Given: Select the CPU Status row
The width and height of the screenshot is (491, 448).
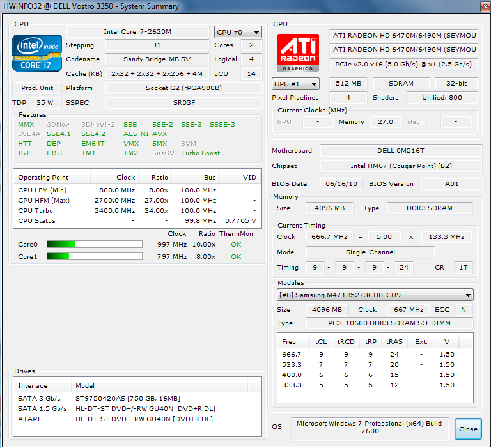Looking at the screenshot, I should (137, 221).
